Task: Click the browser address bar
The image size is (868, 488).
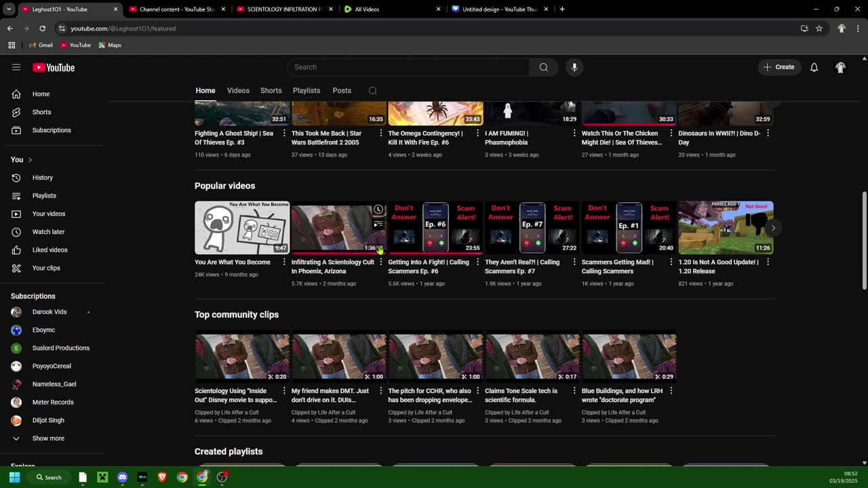Action: point(427,28)
